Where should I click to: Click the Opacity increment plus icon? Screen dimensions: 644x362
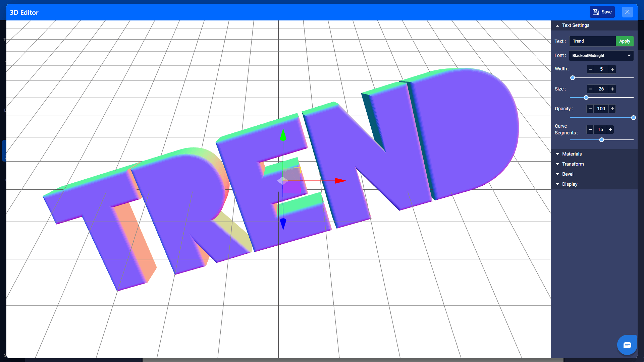click(612, 109)
